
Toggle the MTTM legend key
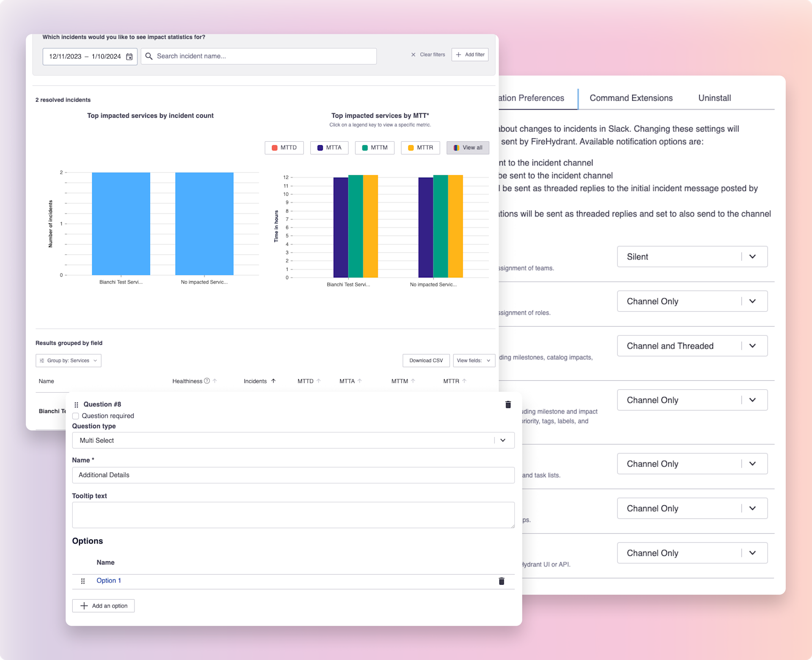point(375,148)
